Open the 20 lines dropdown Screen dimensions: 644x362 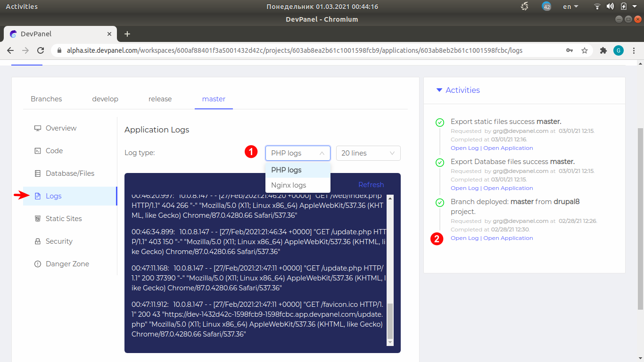(368, 153)
